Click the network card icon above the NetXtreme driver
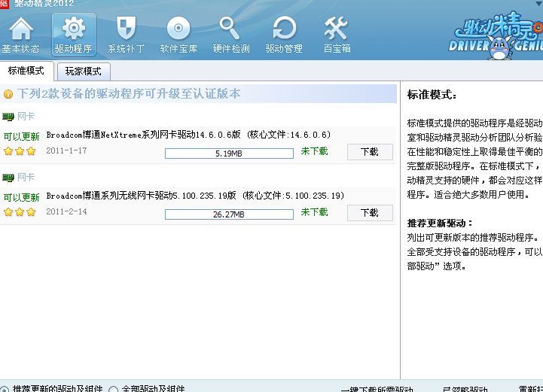The width and height of the screenshot is (543, 392). [x=8, y=117]
